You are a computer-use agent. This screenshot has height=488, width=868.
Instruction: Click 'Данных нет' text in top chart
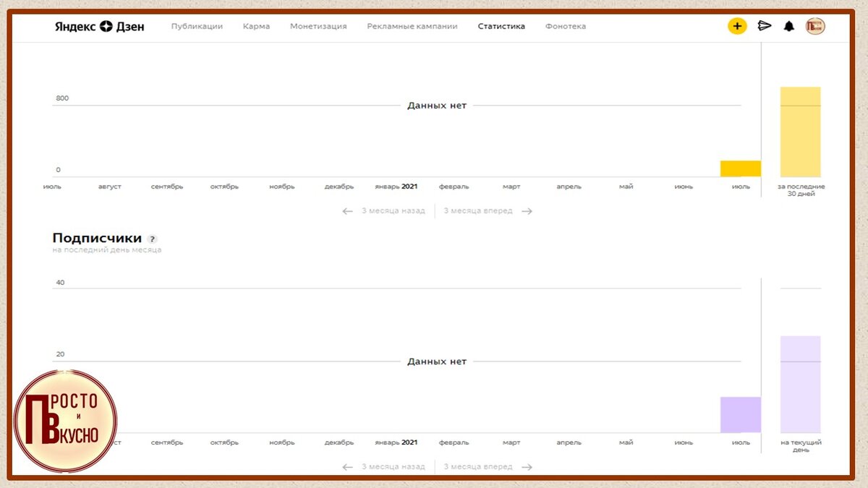point(437,106)
